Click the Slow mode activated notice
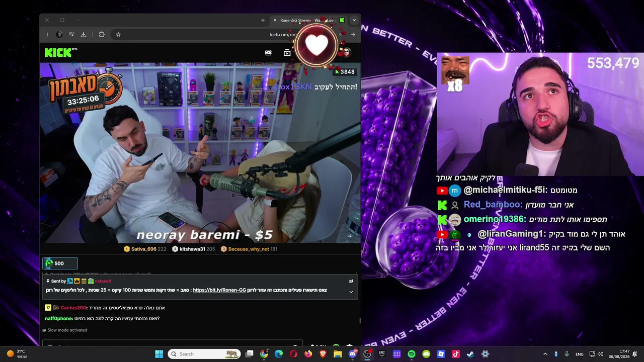Viewport: 644px width, 362px height. tap(65, 330)
